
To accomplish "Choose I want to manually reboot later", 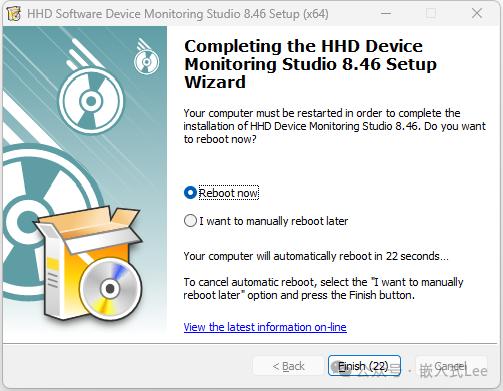I will click(x=190, y=221).
